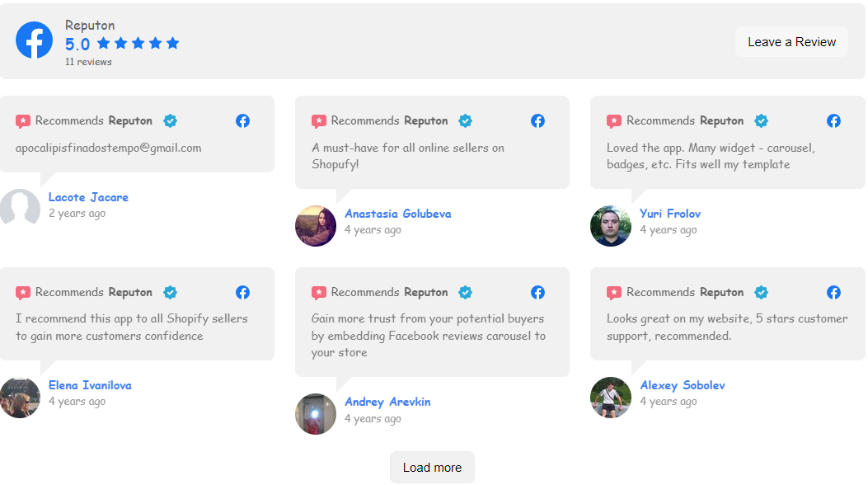Click verified badge on Alexey Sobolev's review

click(x=761, y=292)
